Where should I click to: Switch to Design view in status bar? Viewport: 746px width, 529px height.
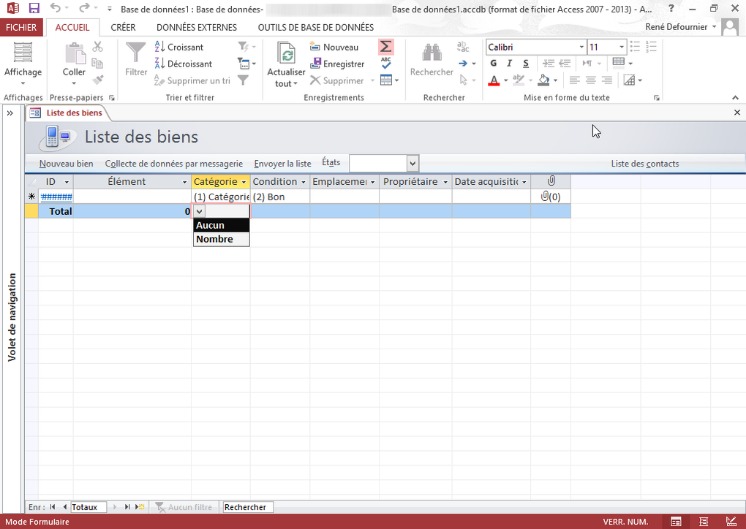pyautogui.click(x=731, y=522)
